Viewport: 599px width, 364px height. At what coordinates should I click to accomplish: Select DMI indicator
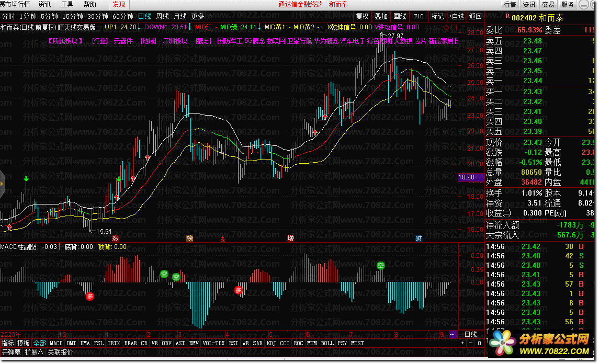coord(72,344)
